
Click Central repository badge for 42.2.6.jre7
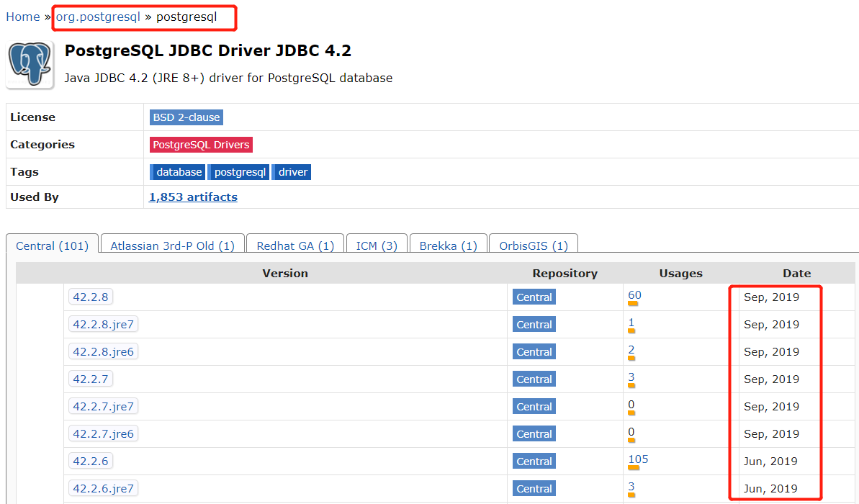pos(534,489)
